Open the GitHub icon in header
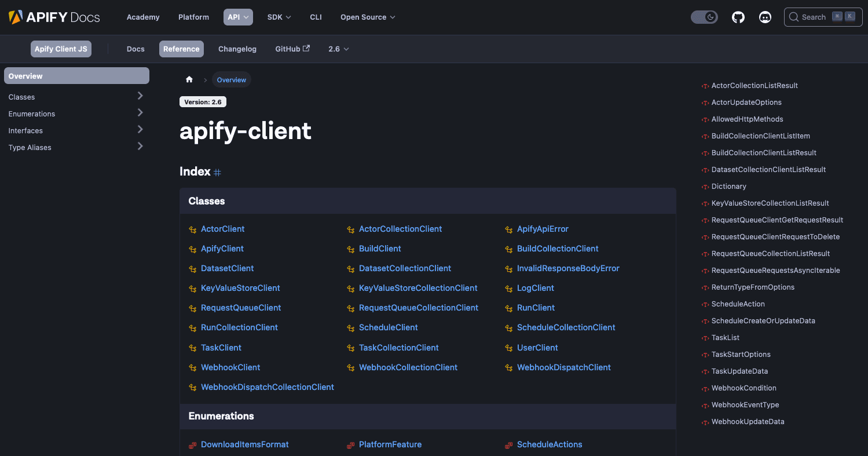Viewport: 868px width, 456px height. coord(738,17)
